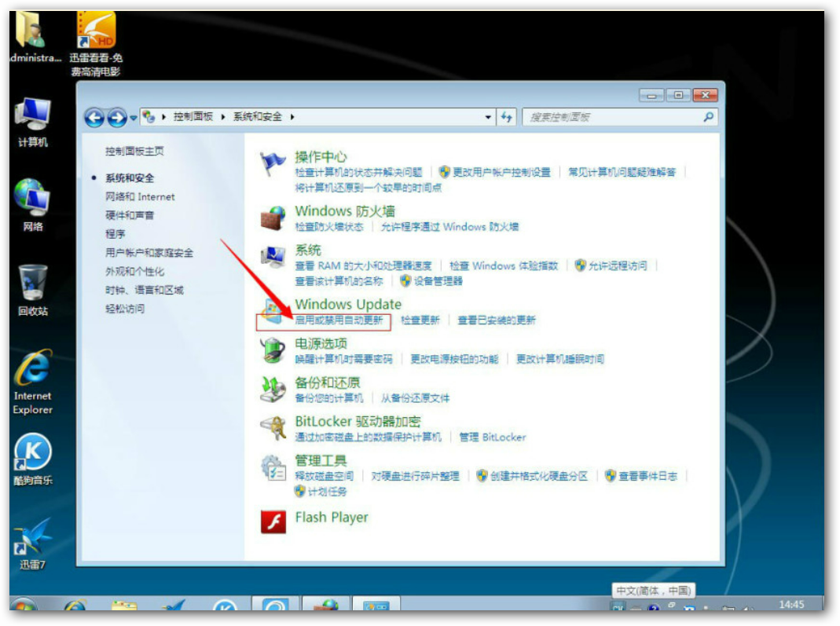The height and width of the screenshot is (626, 840).
Task: Open 轻松访问 category
Action: 125,309
